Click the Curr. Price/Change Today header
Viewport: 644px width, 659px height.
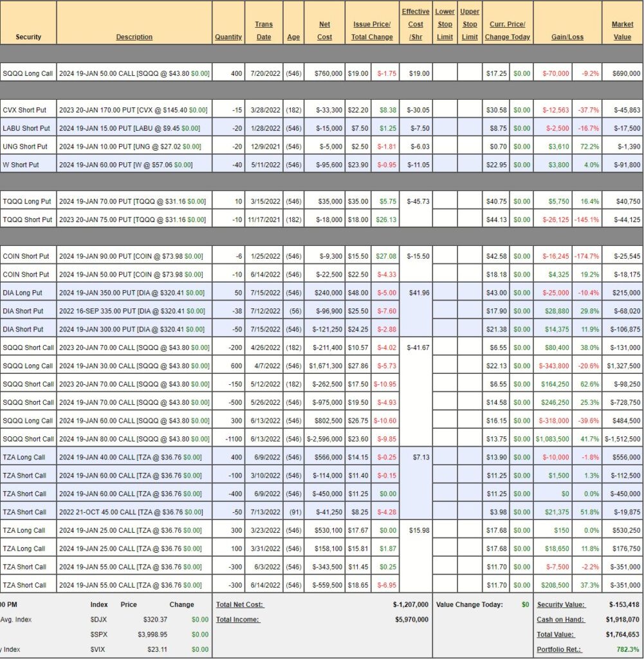pyautogui.click(x=507, y=30)
